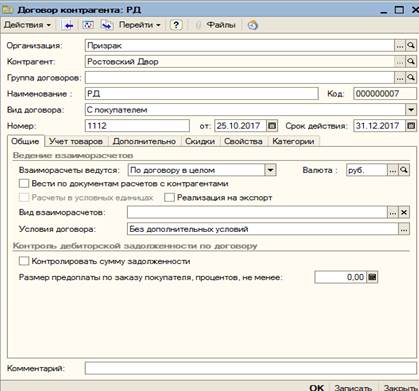Click the Комментарий input field

click(251, 368)
